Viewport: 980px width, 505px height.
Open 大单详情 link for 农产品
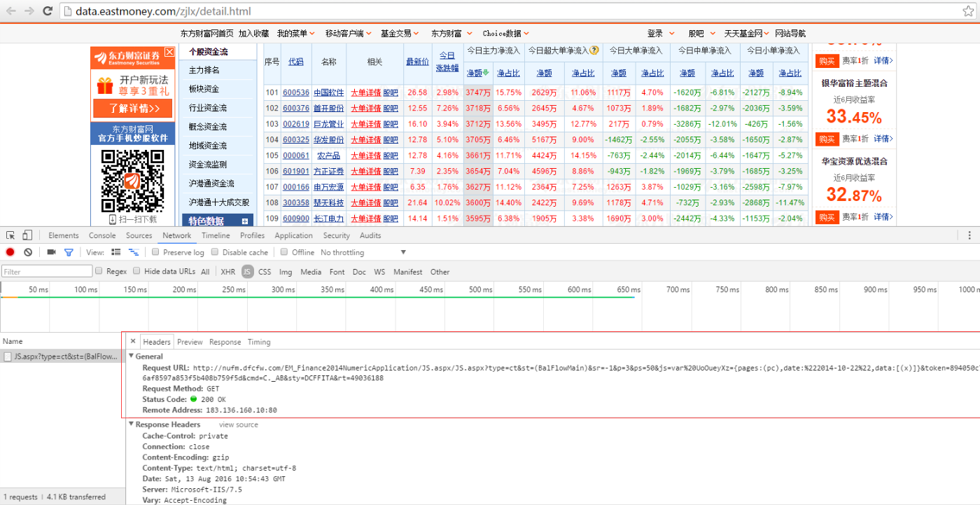tap(365, 155)
